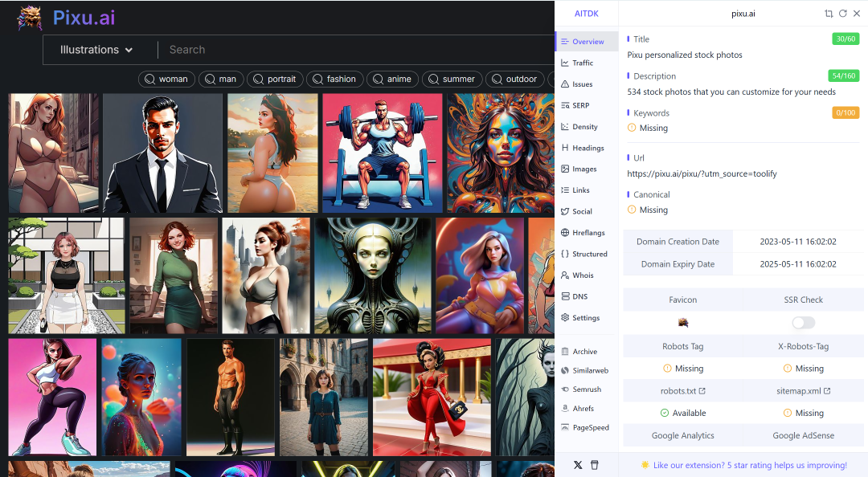Click the Pixu personalized stock photos title
Image resolution: width=868 pixels, height=477 pixels.
pos(685,55)
